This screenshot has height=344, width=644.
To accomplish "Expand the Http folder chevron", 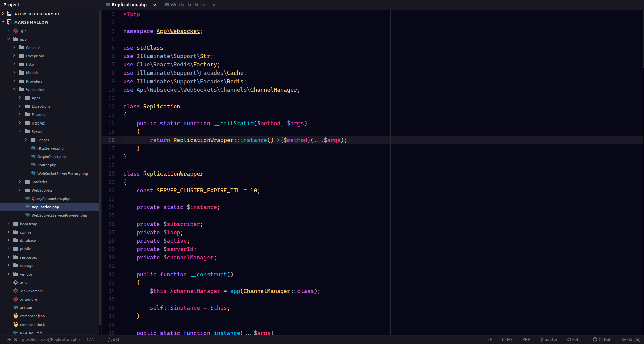I will (14, 64).
